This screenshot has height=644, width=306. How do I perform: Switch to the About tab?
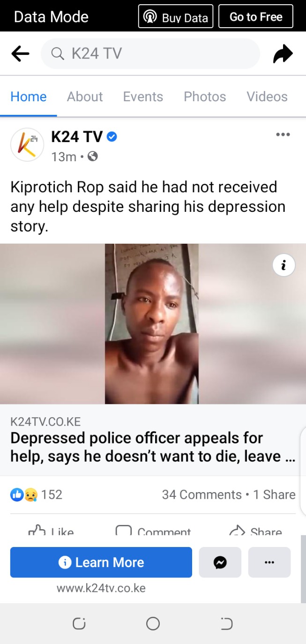point(85,97)
